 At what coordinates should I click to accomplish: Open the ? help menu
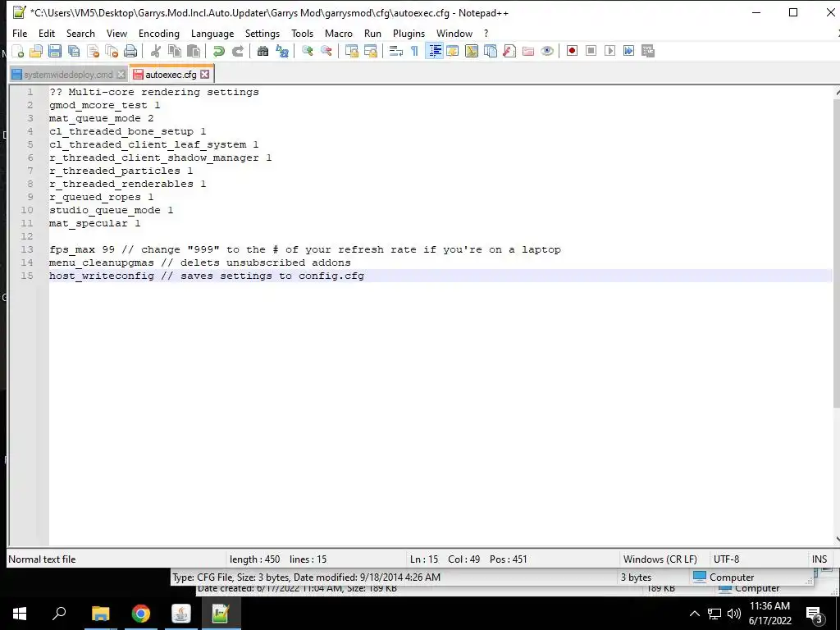click(x=486, y=33)
